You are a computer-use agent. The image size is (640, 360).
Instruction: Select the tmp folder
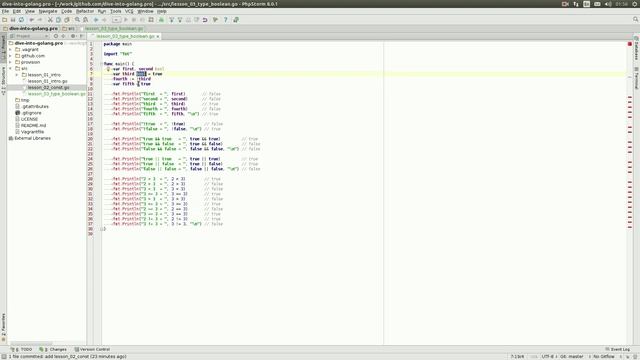pos(22,100)
